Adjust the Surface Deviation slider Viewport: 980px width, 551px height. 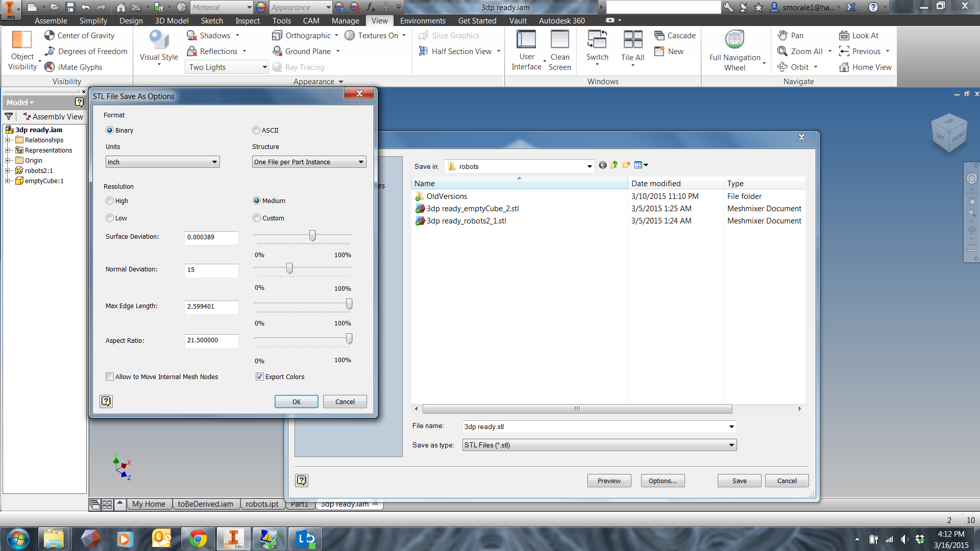(x=312, y=235)
